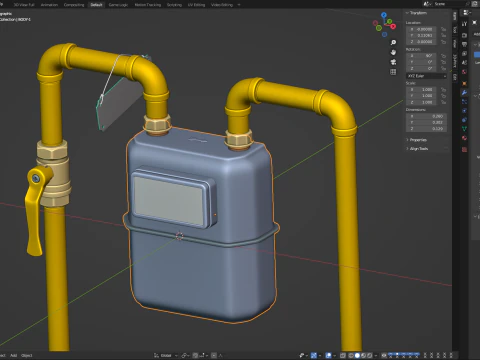
Task: Lock the Location X axis
Action: [x=443, y=29]
